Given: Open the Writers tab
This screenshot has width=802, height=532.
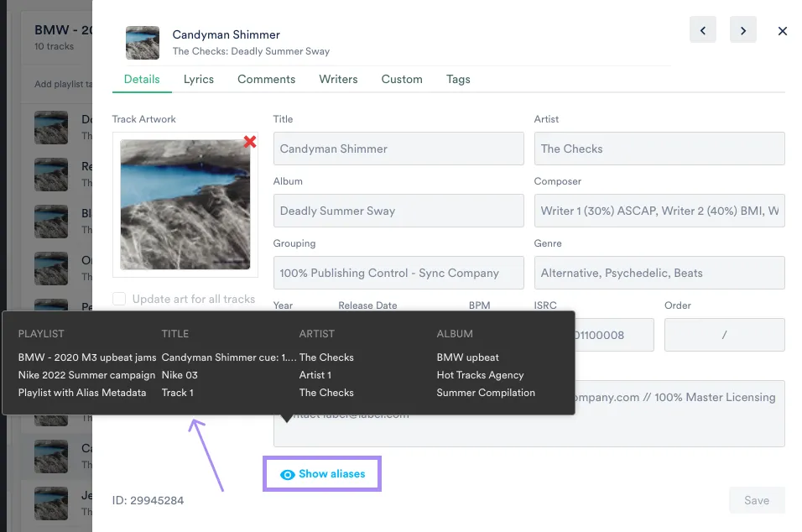Looking at the screenshot, I should coord(338,79).
